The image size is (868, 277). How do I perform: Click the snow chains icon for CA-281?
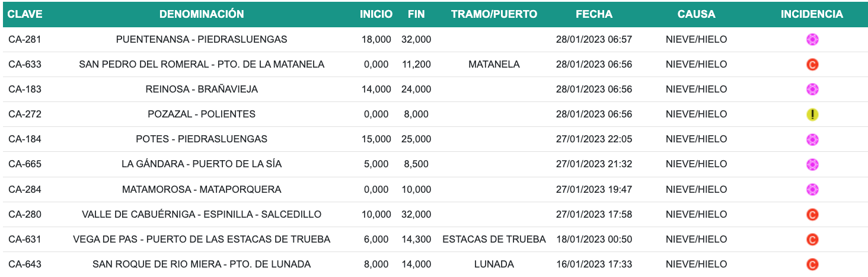pyautogui.click(x=812, y=39)
